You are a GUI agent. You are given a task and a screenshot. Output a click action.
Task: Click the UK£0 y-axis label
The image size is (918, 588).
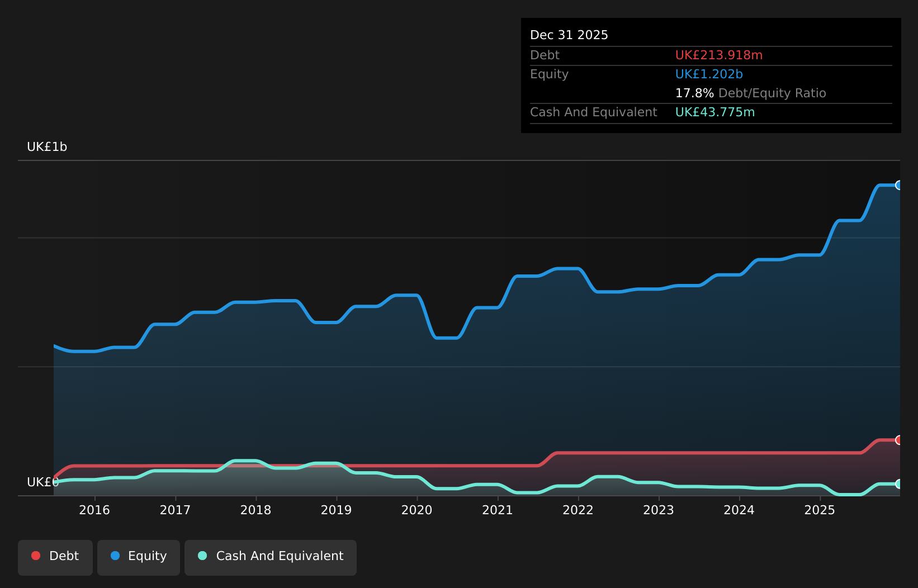[x=42, y=482]
